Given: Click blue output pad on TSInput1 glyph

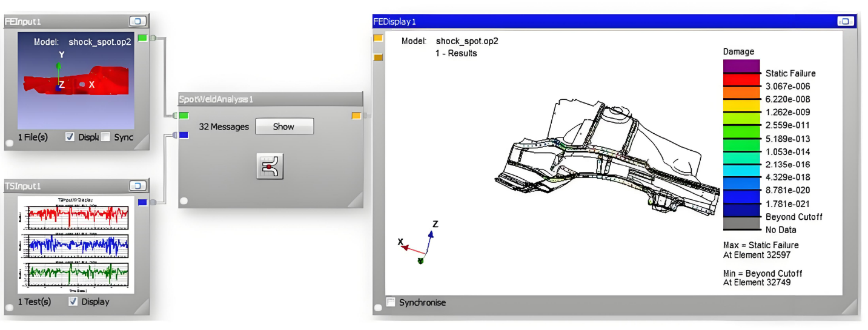Looking at the screenshot, I should [x=142, y=202].
